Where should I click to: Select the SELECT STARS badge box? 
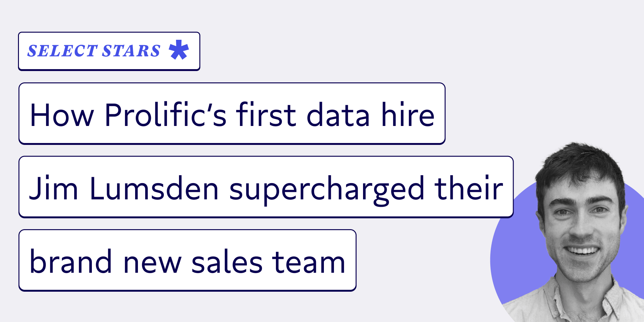[109, 51]
